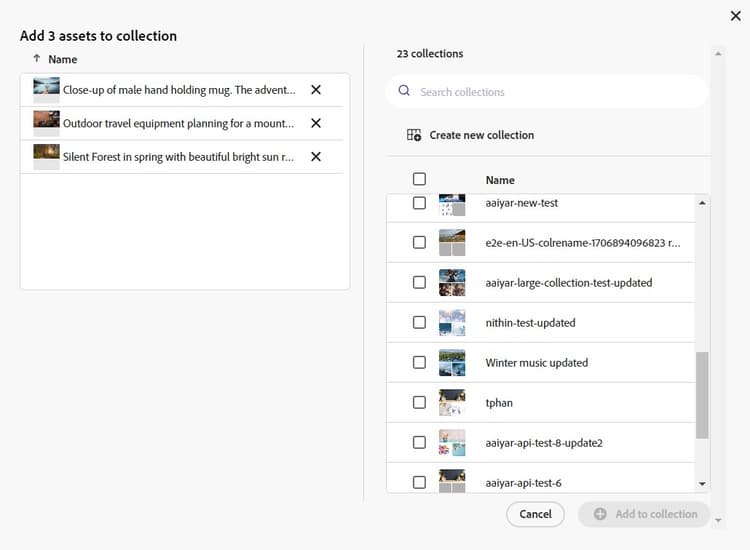
Task: Tick aaiyar-api-test-8-update2 checkbox
Action: (x=419, y=442)
